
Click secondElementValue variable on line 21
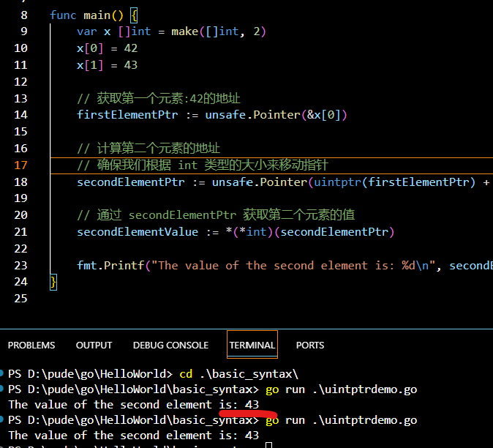(x=138, y=231)
